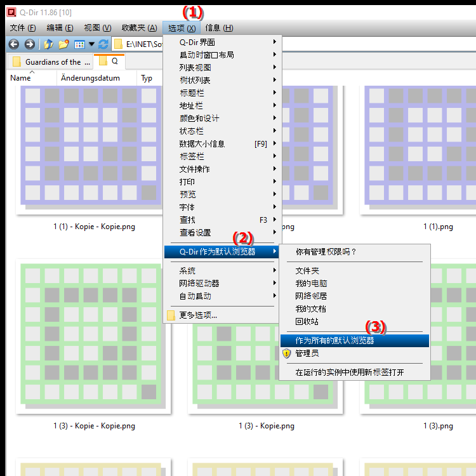Click the folder icon in address bar
The width and height of the screenshot is (476, 476).
(x=118, y=44)
